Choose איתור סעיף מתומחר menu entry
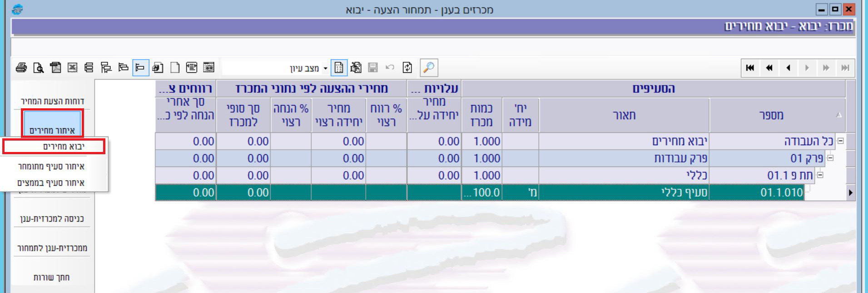 pyautogui.click(x=51, y=167)
